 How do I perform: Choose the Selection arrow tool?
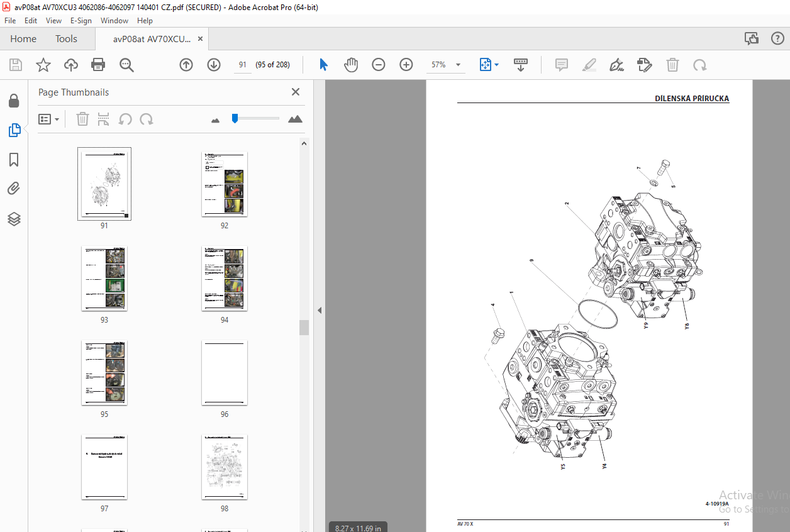pyautogui.click(x=323, y=65)
